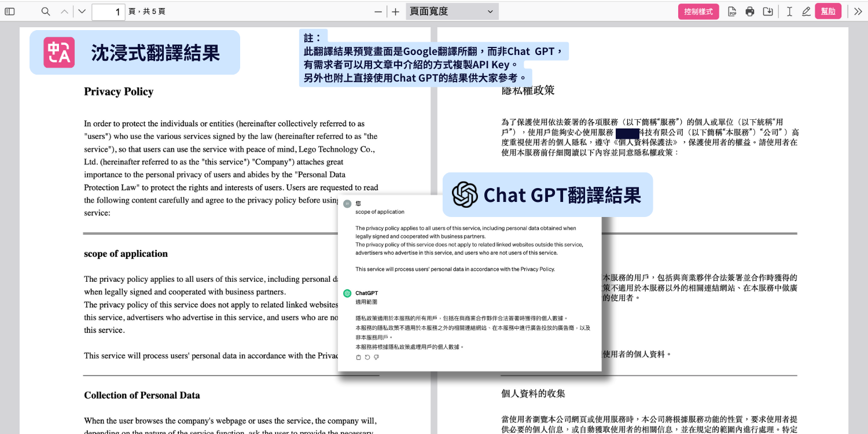The height and width of the screenshot is (434, 868).
Task: Click the 'Collection of Personal Data' heading
Action: point(142,395)
